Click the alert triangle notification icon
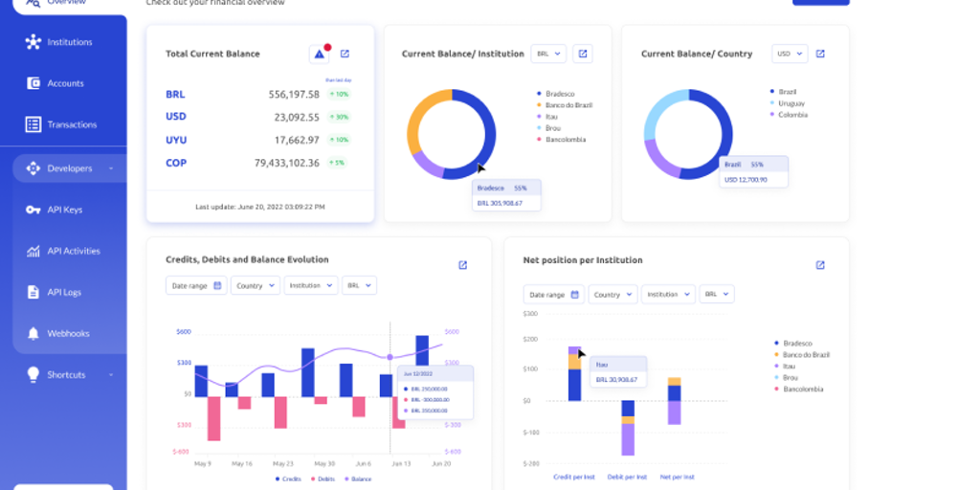980x490 pixels. (319, 55)
